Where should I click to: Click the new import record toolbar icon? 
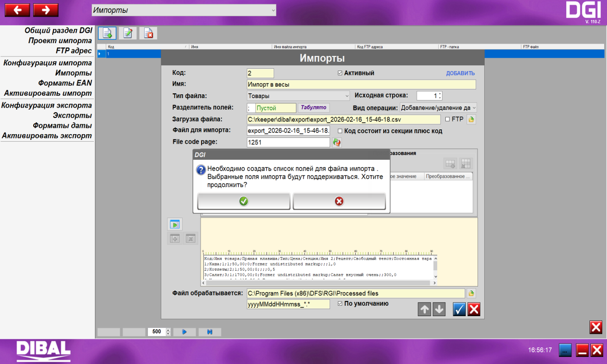coord(107,33)
